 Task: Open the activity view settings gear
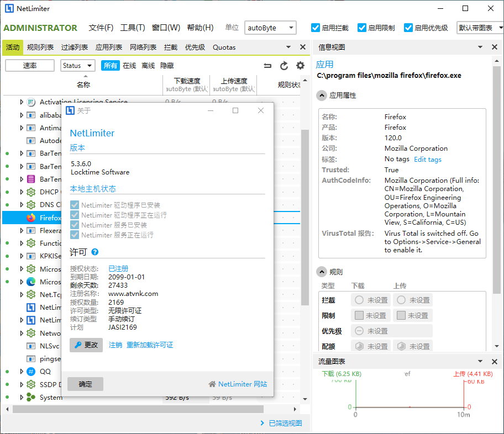point(300,66)
